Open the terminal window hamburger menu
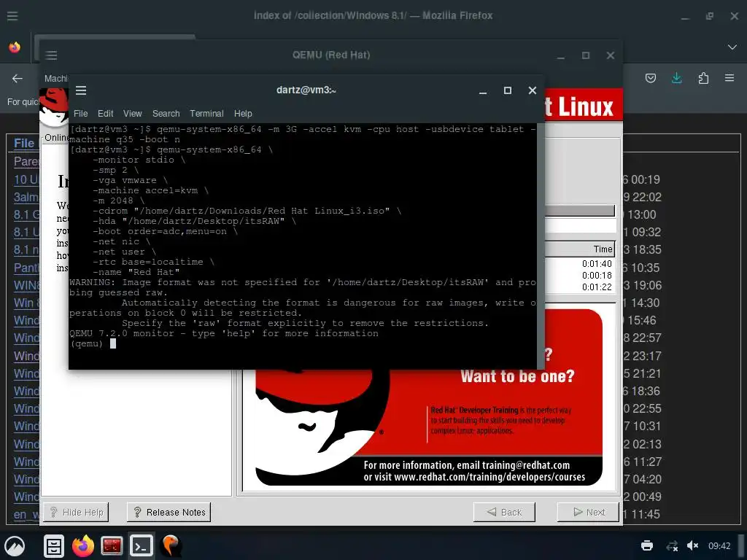 (81, 90)
